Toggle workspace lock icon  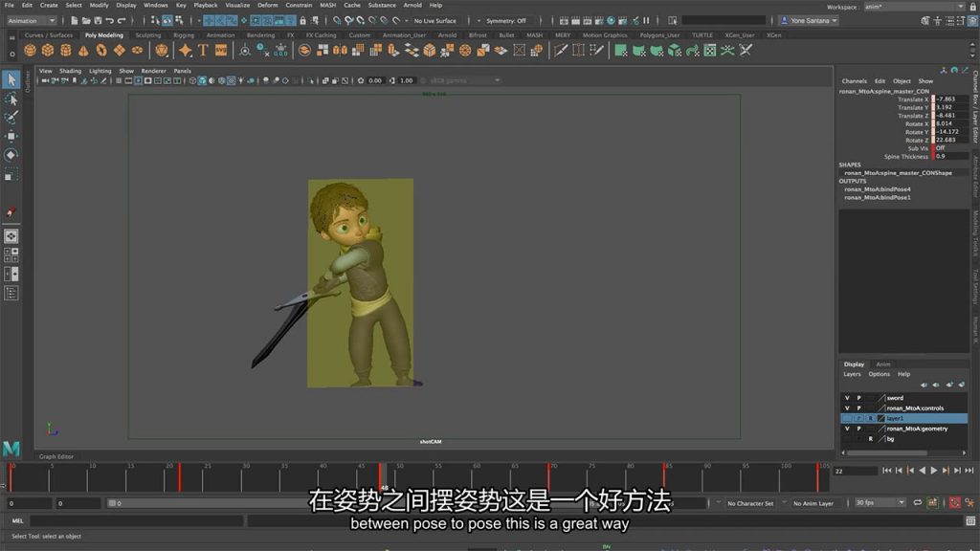pos(973,7)
